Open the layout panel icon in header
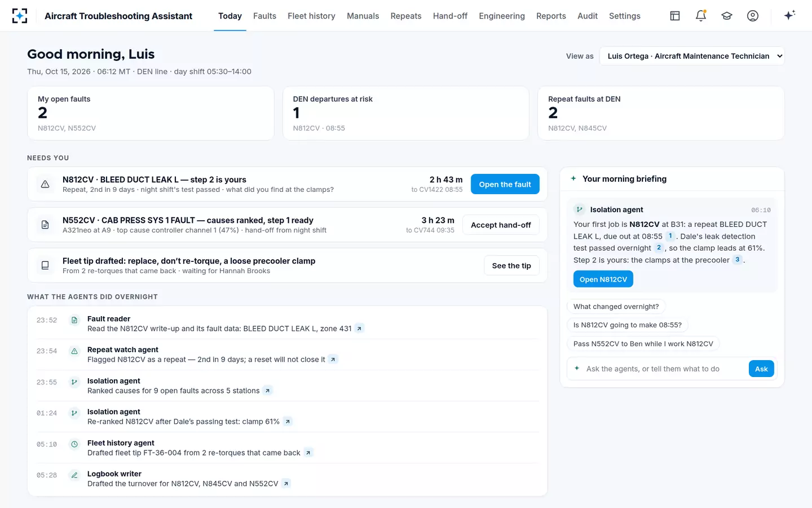This screenshot has height=508, width=812. tap(675, 16)
